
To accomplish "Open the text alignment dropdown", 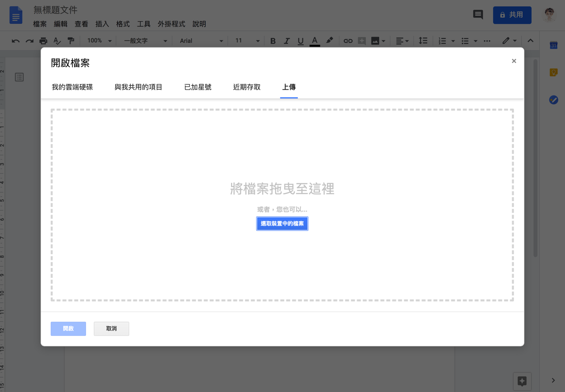I will point(402,41).
